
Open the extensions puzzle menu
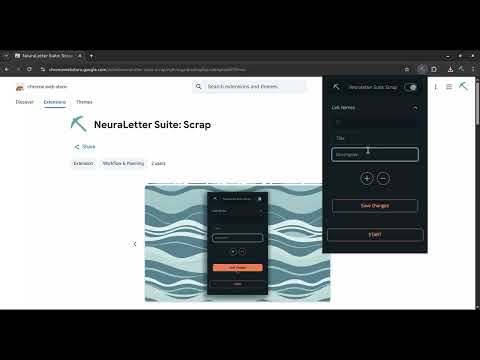(x=434, y=69)
